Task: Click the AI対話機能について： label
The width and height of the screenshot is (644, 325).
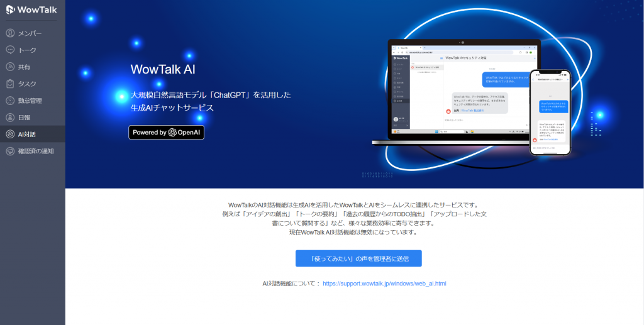Action: (291, 284)
